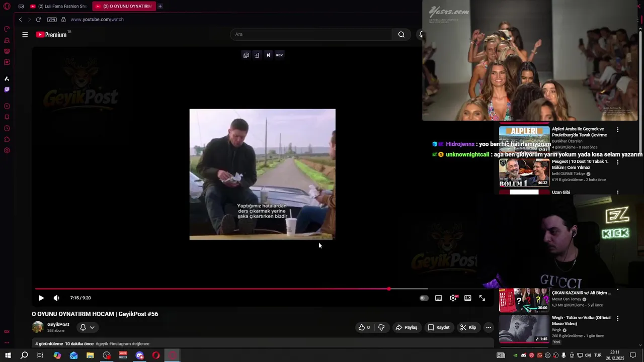
Task: Open sidebar history clock icon
Action: [x=7, y=128]
